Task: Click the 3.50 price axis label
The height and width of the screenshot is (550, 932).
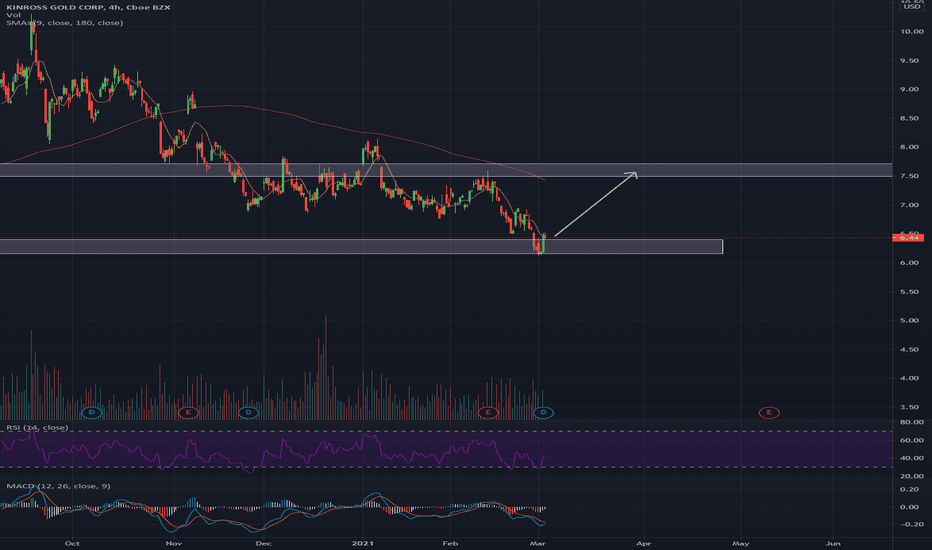Action: (911, 407)
